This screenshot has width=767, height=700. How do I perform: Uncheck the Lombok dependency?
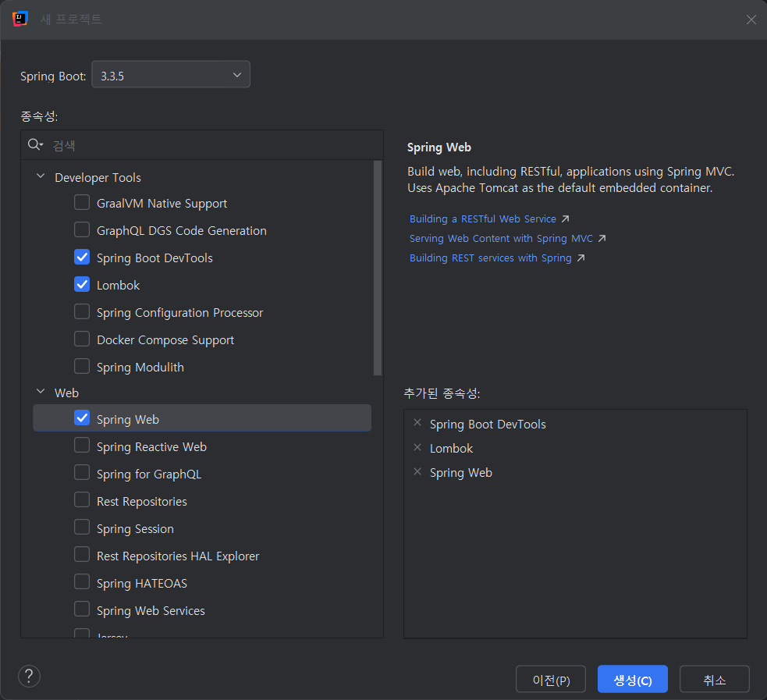pyautogui.click(x=82, y=285)
